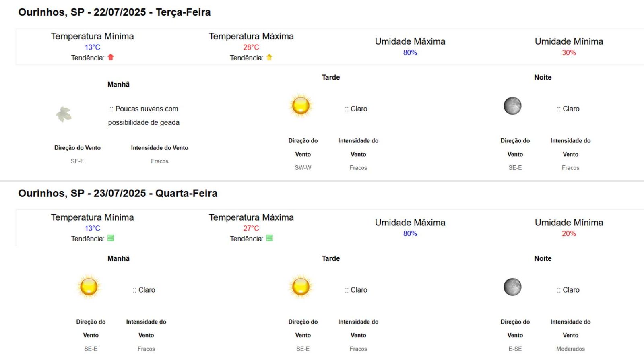Click yellow up-arrow trend for Tuesday maximum temperature

pos(269,57)
